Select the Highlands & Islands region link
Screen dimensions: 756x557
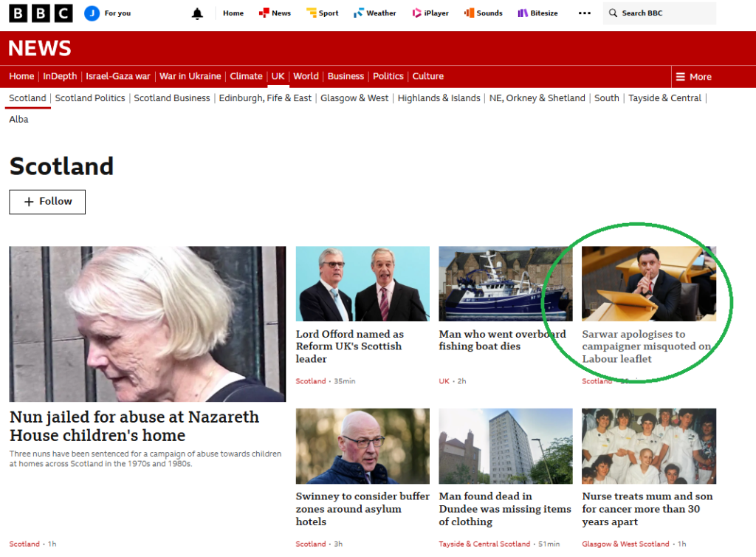coord(439,98)
